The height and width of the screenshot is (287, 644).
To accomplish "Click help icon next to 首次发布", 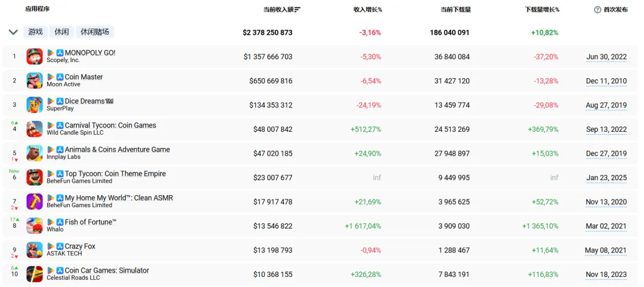I will 597,10.
